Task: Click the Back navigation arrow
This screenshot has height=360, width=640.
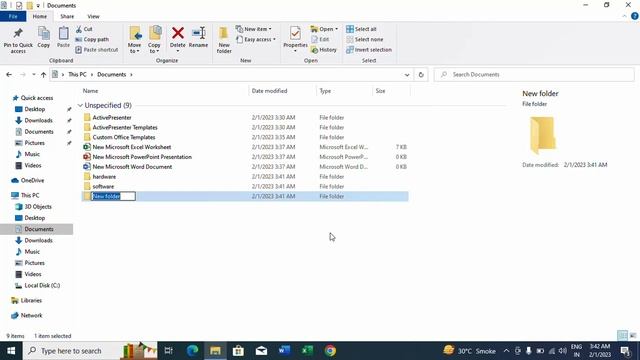Action: [9, 75]
